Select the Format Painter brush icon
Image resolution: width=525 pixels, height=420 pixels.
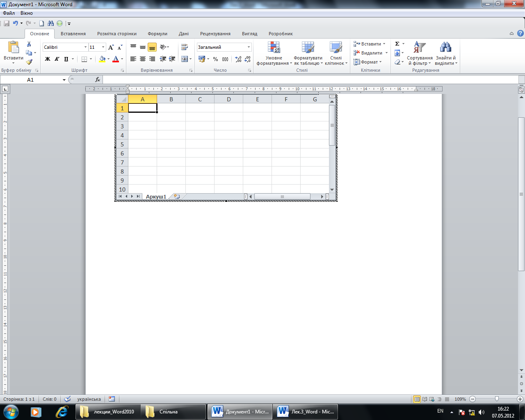point(29,62)
